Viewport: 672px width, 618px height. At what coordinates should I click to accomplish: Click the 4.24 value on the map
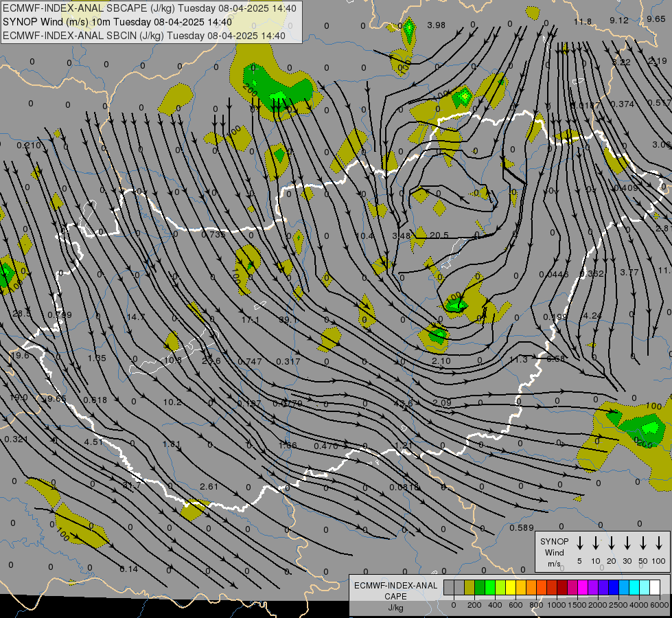[x=592, y=315]
